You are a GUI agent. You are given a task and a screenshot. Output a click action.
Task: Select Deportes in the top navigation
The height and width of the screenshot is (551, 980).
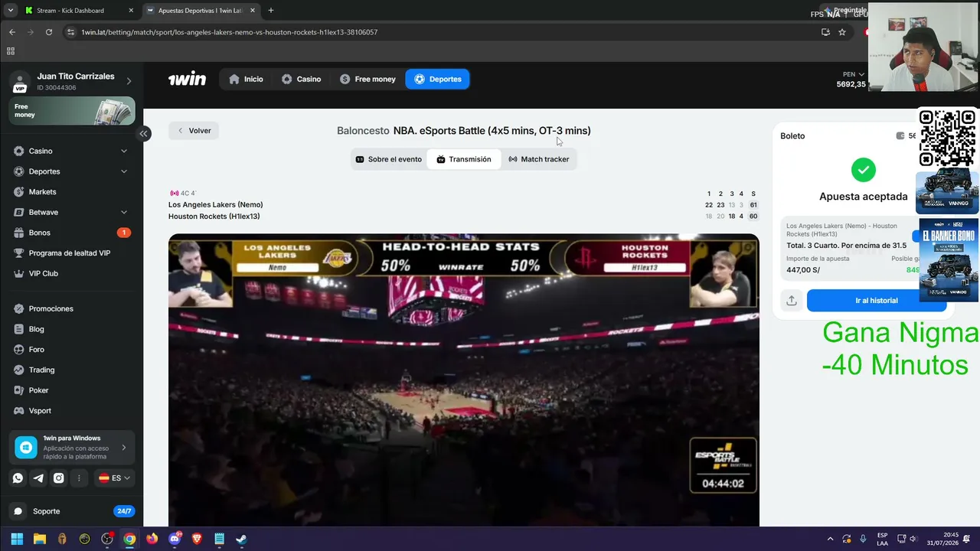[x=438, y=79]
